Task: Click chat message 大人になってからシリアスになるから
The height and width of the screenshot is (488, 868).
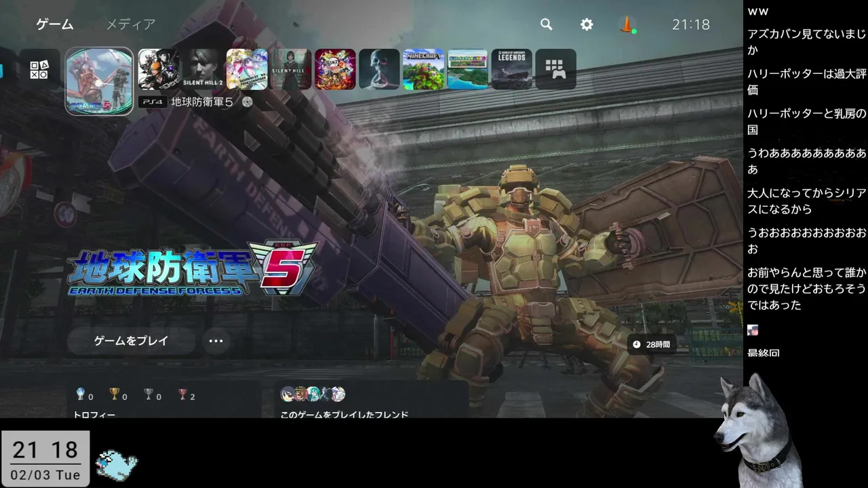Action: [807, 201]
